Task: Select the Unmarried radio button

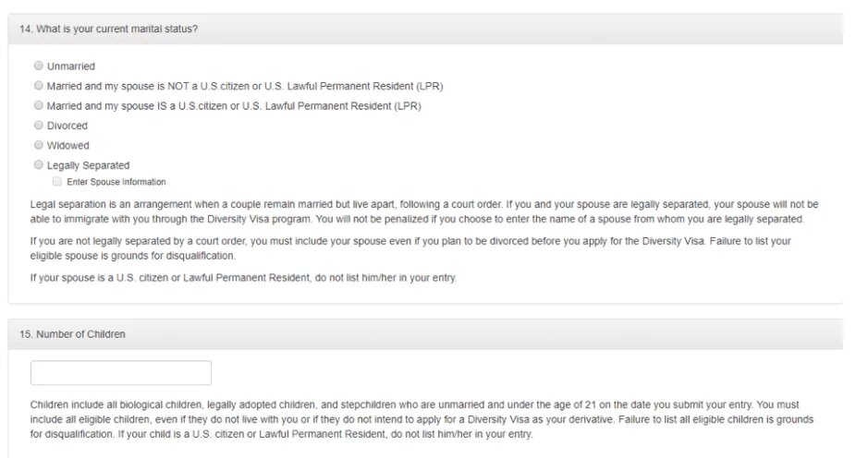Action: click(x=38, y=66)
